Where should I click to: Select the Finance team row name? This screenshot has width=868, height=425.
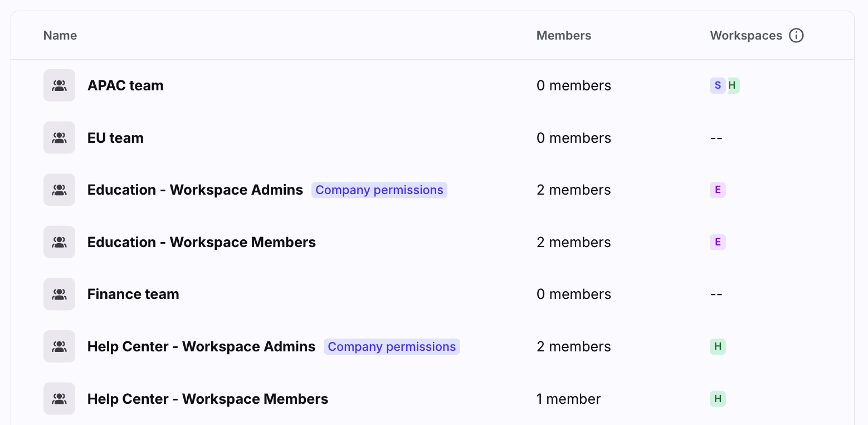click(133, 294)
